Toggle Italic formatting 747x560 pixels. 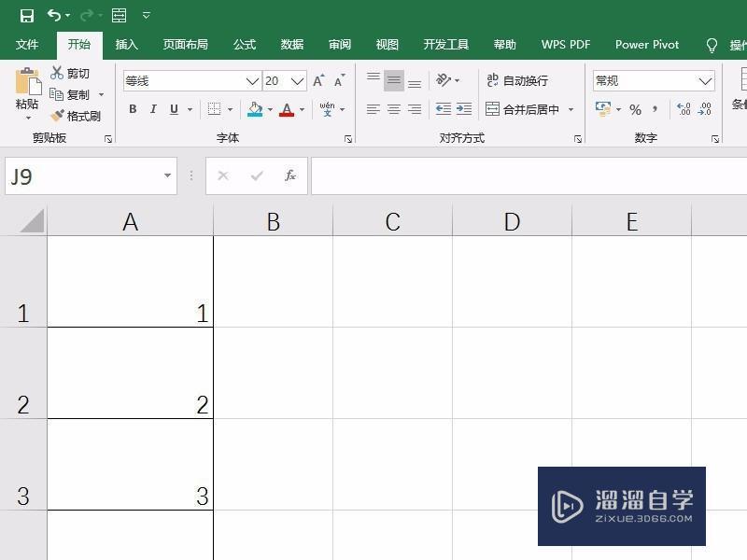pyautogui.click(x=152, y=109)
